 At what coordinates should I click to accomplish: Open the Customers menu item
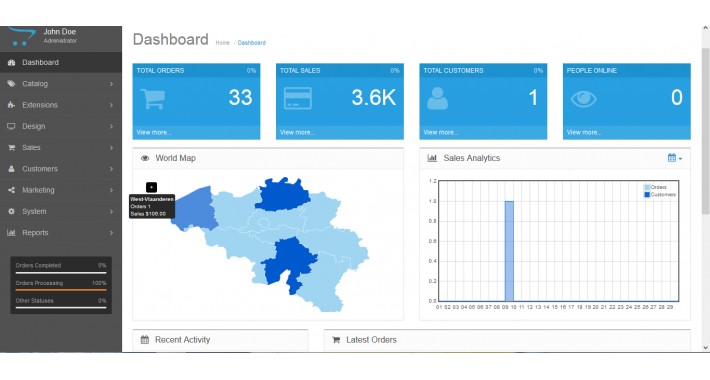click(x=61, y=169)
